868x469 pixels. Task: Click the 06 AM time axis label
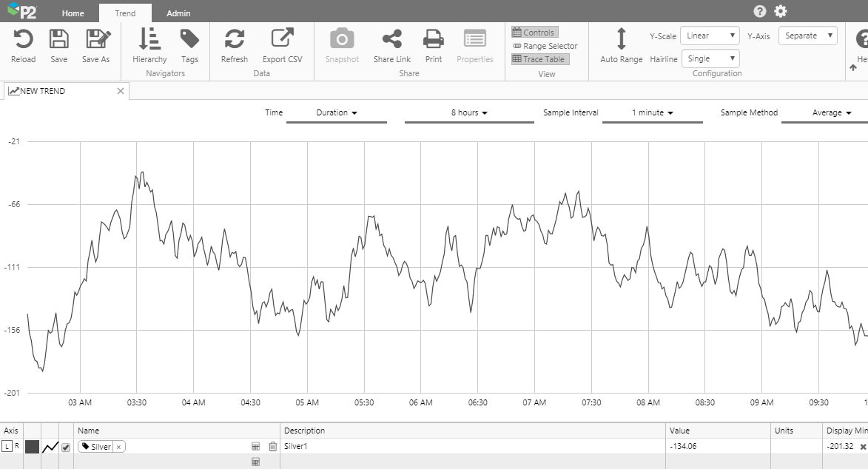421,402
